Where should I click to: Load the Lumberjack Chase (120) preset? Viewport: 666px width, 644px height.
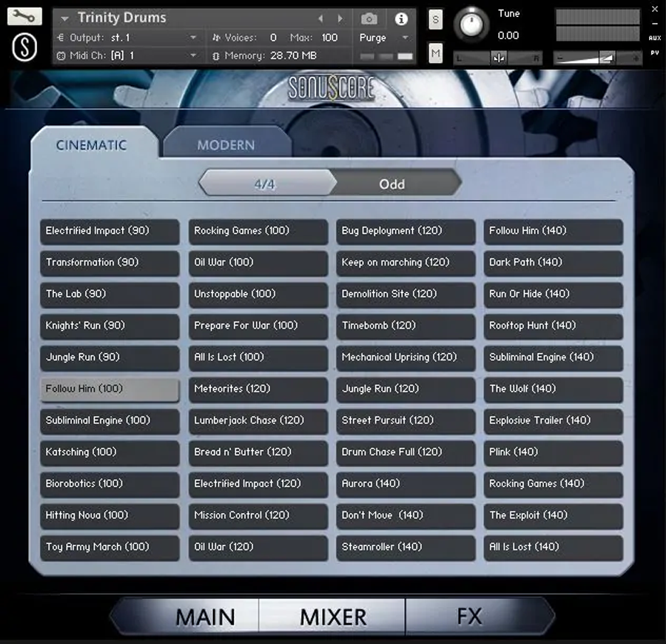(x=258, y=421)
